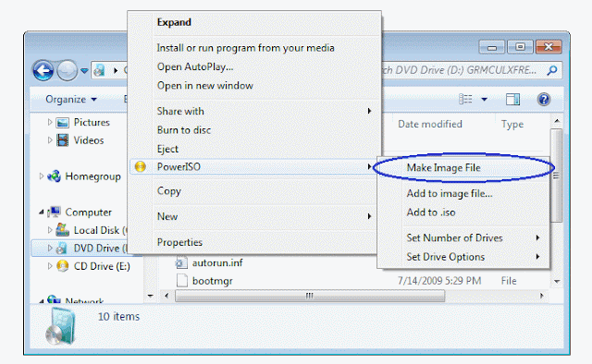Click the search magnifier icon

pyautogui.click(x=552, y=70)
